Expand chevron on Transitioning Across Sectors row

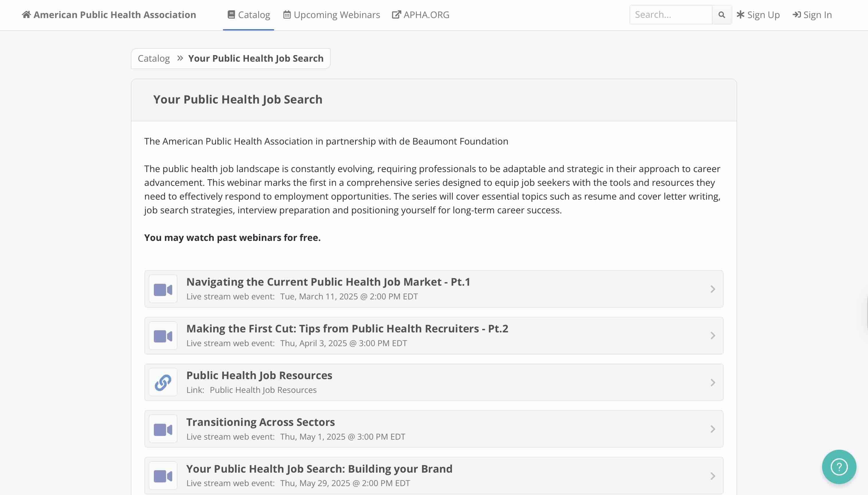[712, 429]
